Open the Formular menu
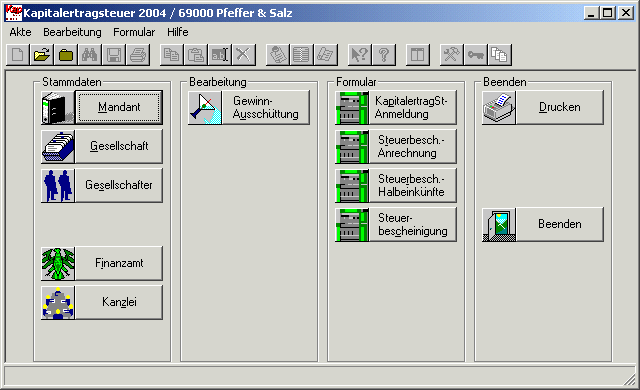Image resolution: width=640 pixels, height=390 pixels. click(x=134, y=32)
